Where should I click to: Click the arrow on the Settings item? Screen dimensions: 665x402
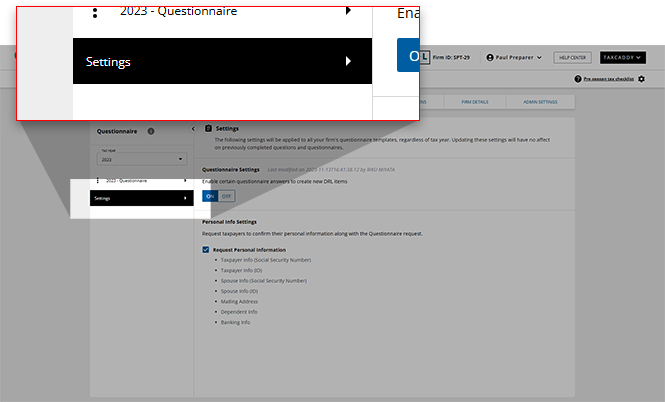click(186, 199)
